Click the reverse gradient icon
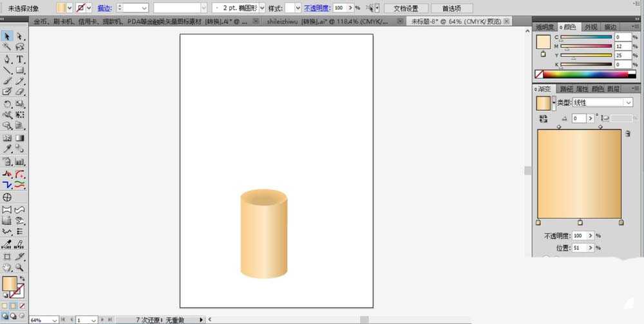Image resolution: width=644 pixels, height=324 pixels. tap(544, 119)
